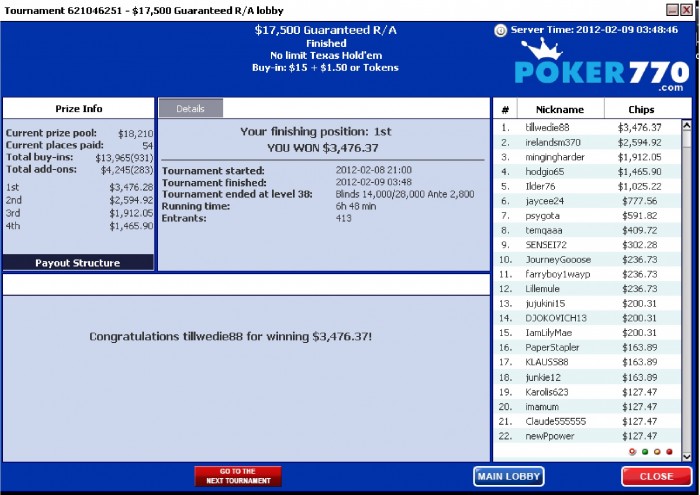Select player row KLAUS588
The height and width of the screenshot is (495, 700).
click(587, 362)
